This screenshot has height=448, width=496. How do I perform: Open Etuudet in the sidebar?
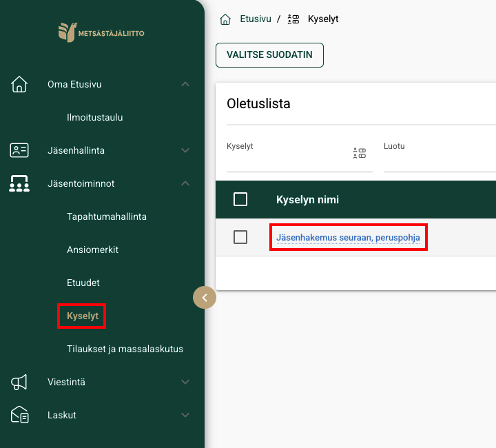tap(83, 283)
